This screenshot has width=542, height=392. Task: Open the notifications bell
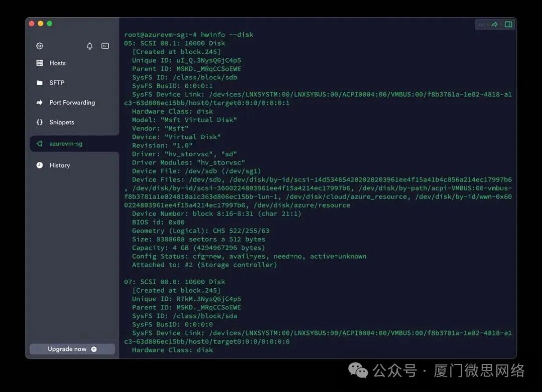click(x=89, y=46)
